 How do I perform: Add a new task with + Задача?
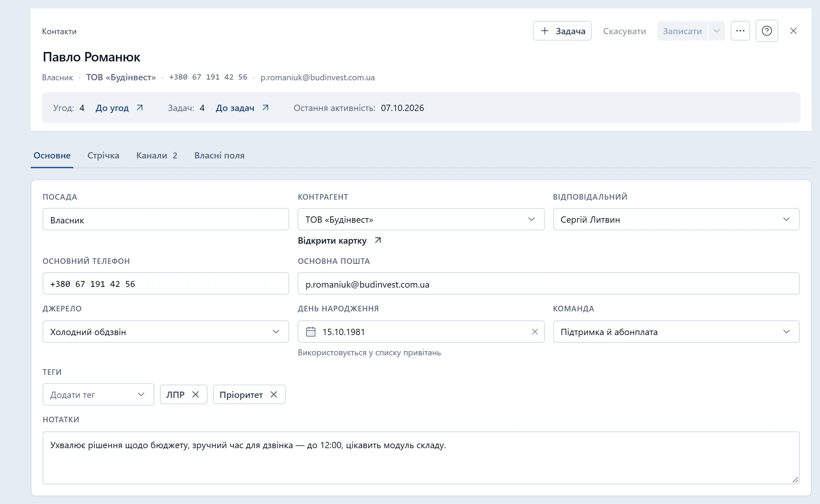[x=562, y=31]
